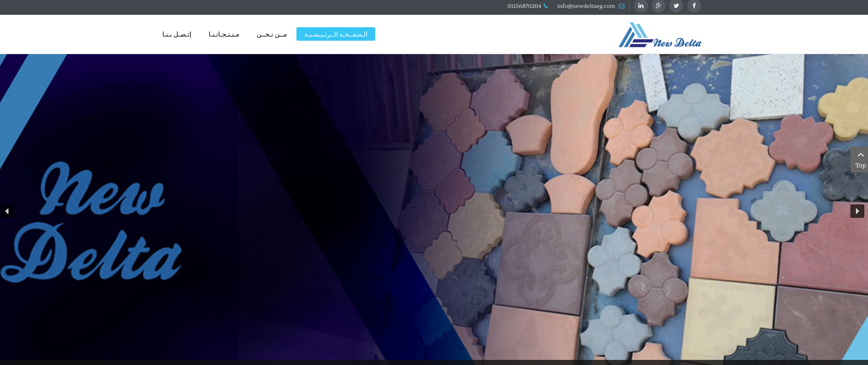
Task: Select the الصفحة الرئيسية home menu item
Action: click(336, 34)
